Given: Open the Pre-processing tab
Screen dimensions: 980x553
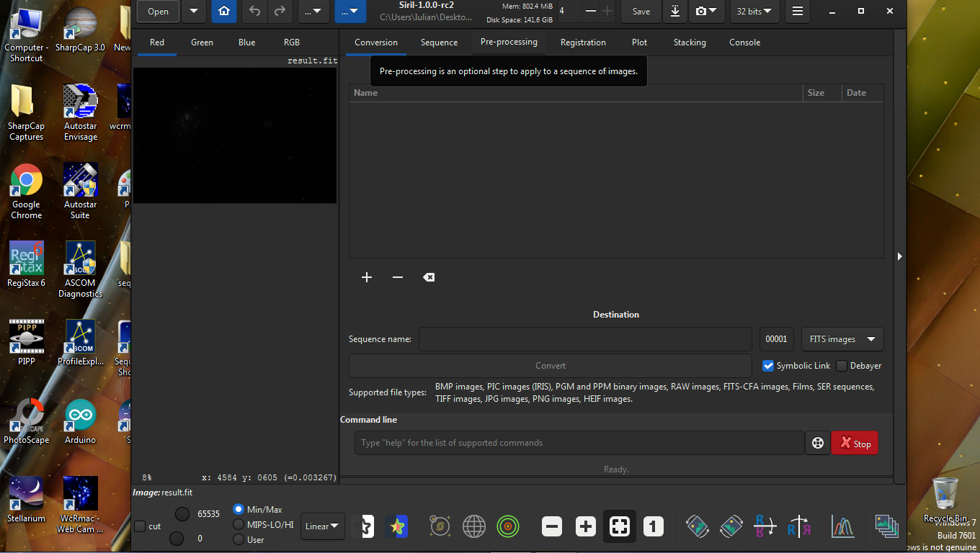Looking at the screenshot, I should (509, 42).
